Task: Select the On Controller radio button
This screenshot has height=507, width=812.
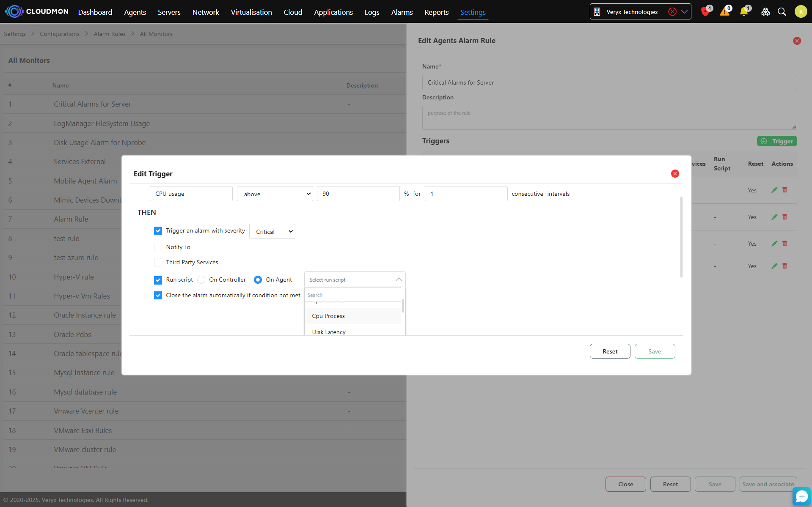Action: click(201, 280)
